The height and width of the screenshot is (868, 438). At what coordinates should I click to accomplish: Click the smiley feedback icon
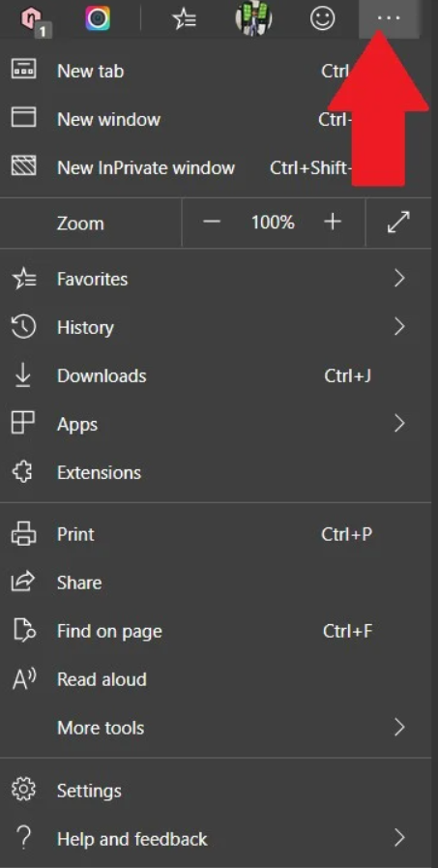[322, 18]
